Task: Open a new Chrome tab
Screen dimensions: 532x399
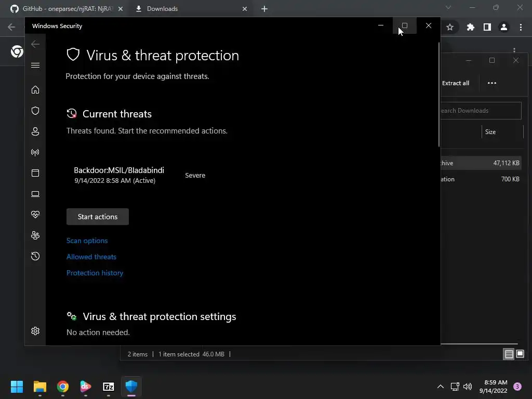Action: point(264,9)
